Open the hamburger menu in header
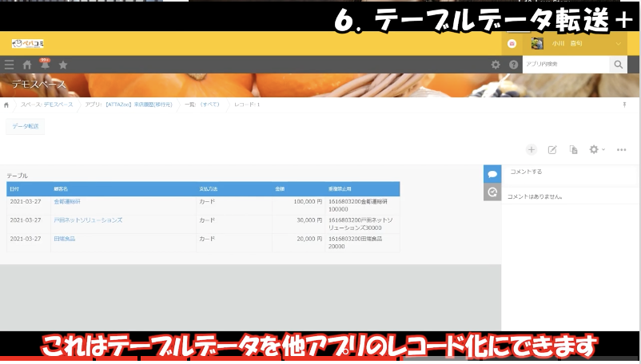641x364 pixels. (x=9, y=65)
